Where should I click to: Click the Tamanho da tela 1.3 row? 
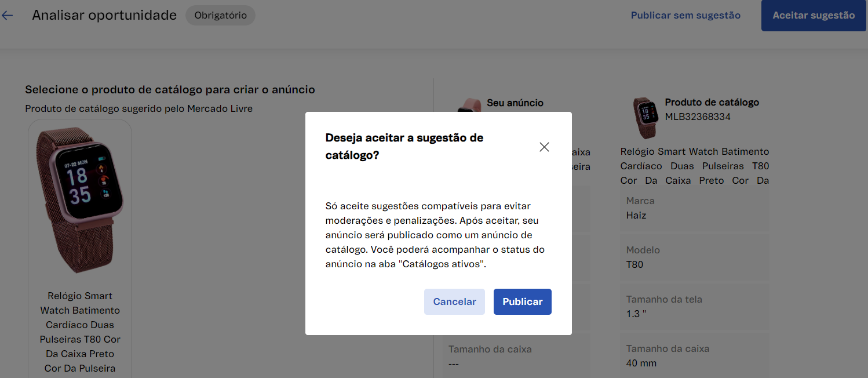[x=694, y=307]
